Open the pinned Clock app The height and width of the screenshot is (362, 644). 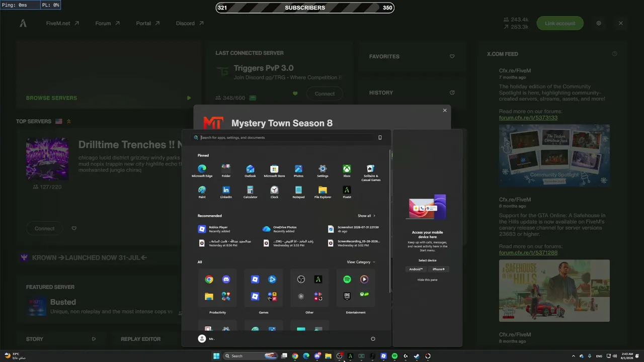tap(274, 192)
